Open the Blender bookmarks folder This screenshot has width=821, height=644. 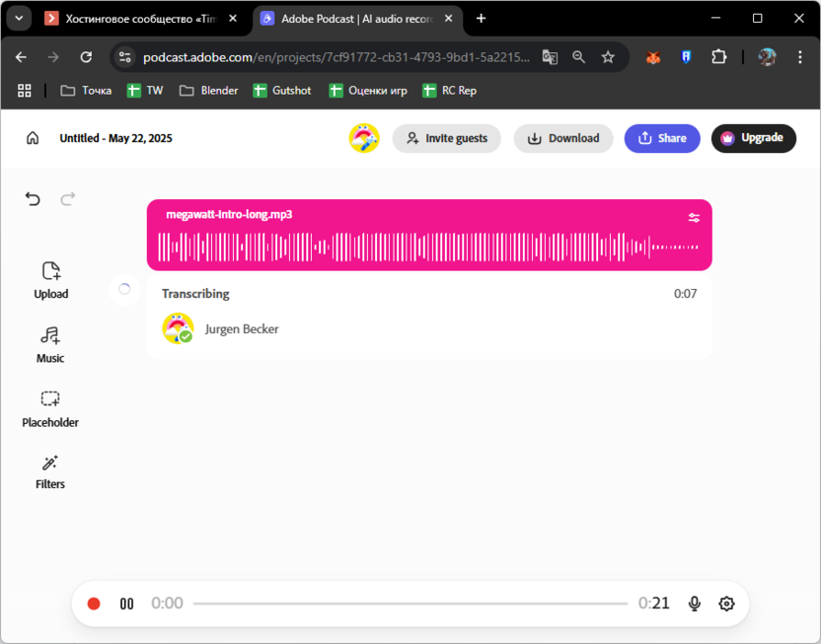209,91
